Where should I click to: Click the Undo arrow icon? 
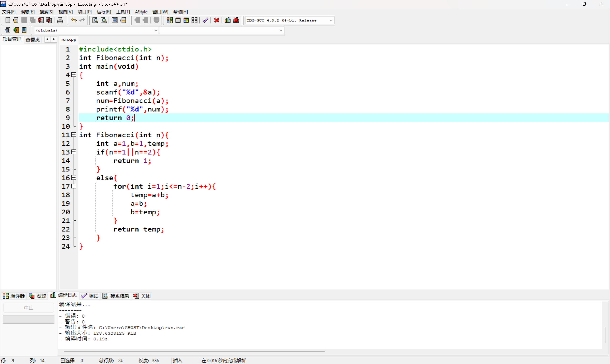74,20
